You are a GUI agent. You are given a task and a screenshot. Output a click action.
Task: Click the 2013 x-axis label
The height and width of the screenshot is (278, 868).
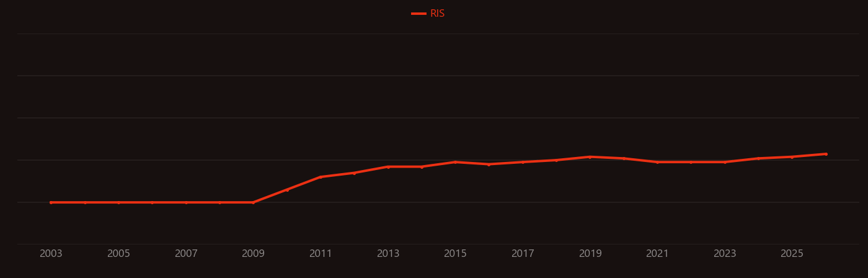[388, 254]
